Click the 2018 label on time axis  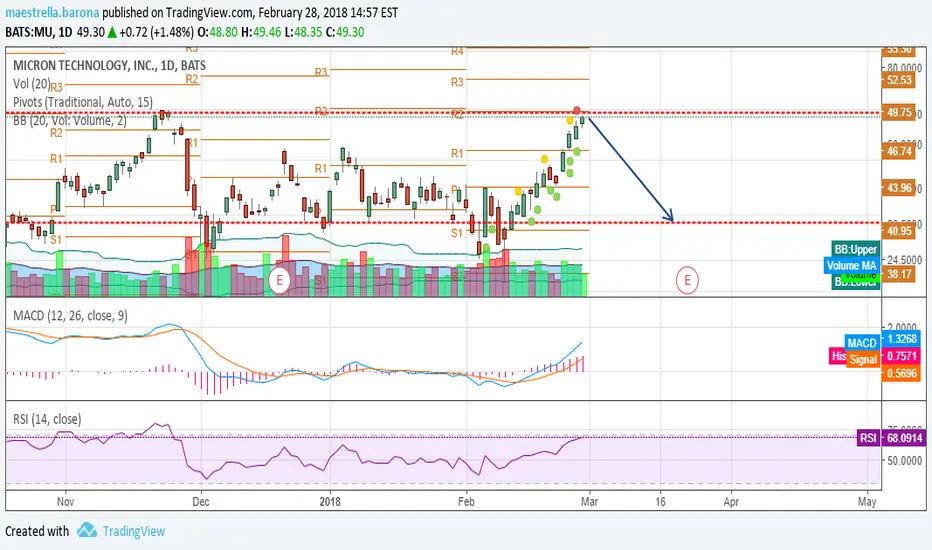pos(330,502)
